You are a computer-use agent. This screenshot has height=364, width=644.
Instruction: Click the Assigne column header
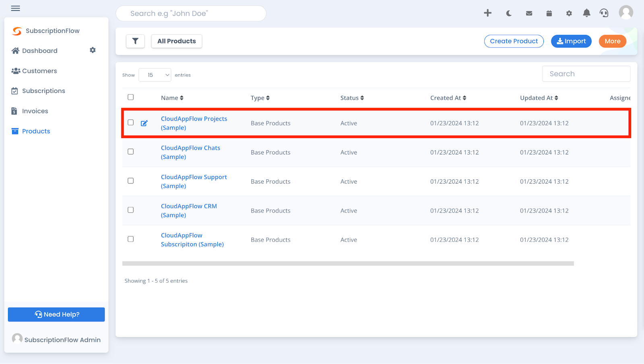pos(620,98)
